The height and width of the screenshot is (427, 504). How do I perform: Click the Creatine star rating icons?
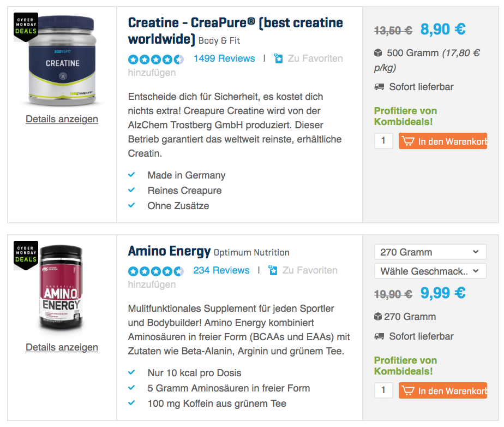pyautogui.click(x=155, y=59)
